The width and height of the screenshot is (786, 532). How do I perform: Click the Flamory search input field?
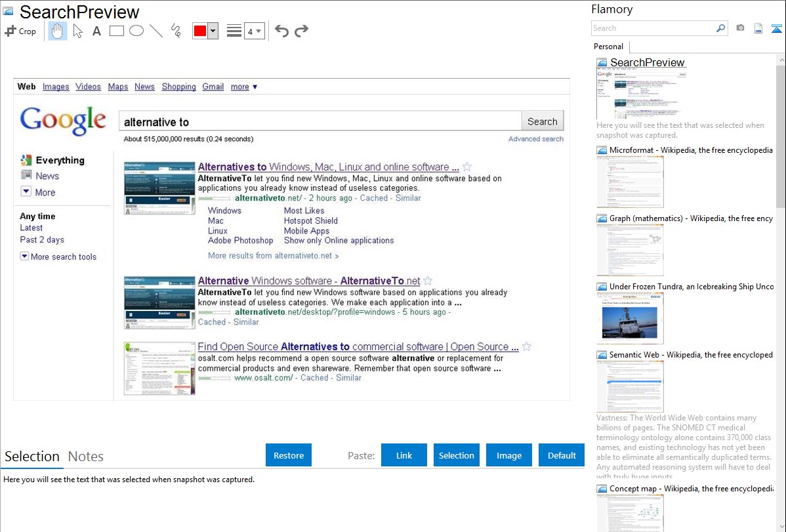click(x=653, y=28)
